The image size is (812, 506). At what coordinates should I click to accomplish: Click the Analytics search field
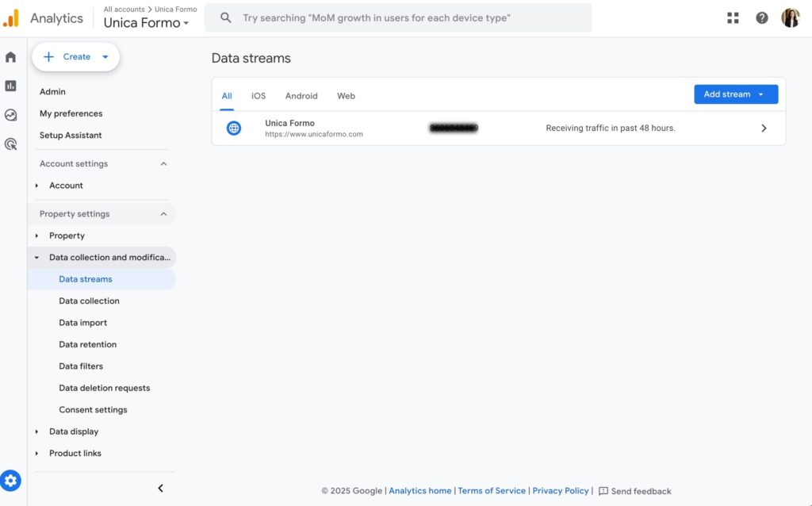point(396,17)
